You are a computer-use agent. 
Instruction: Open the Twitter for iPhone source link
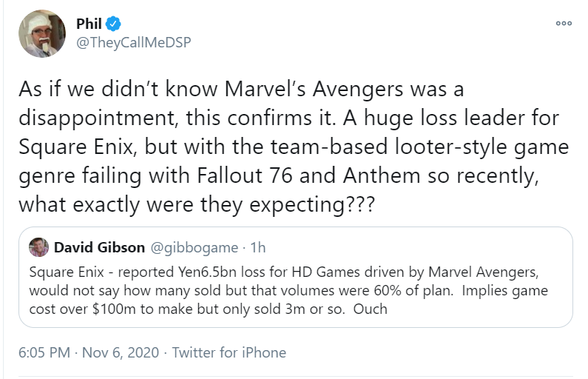229,352
